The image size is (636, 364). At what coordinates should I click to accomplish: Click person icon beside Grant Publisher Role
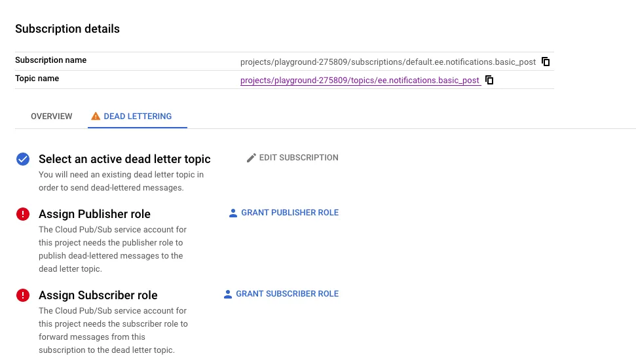(233, 213)
